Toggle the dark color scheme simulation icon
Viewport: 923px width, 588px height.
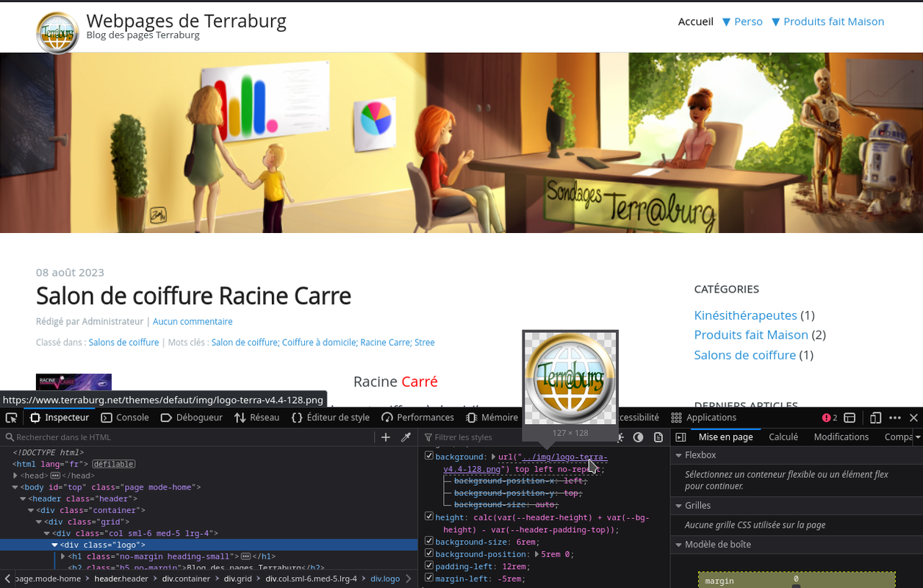[638, 437]
